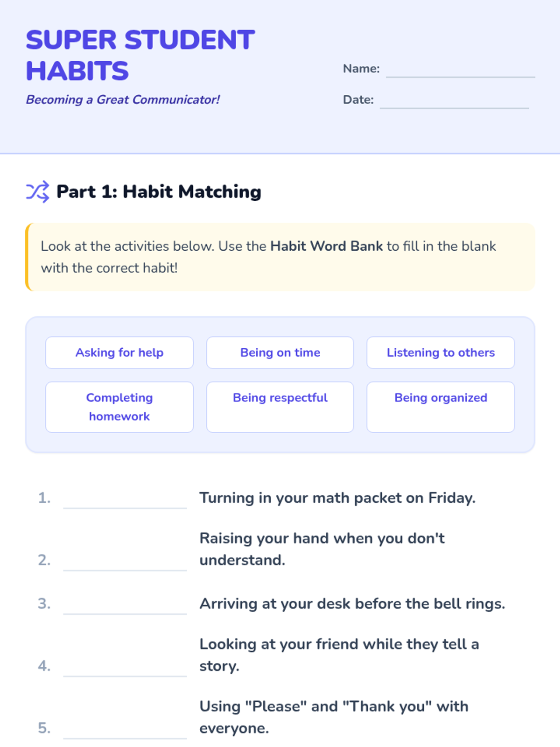560x747 pixels.
Task: Select the 'Being organized' word chip
Action: pos(441,407)
